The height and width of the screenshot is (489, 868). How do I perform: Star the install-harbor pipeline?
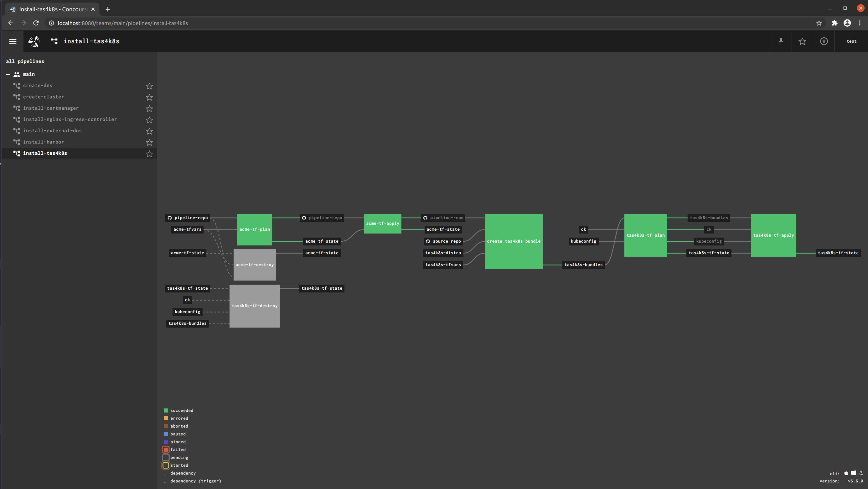point(149,142)
